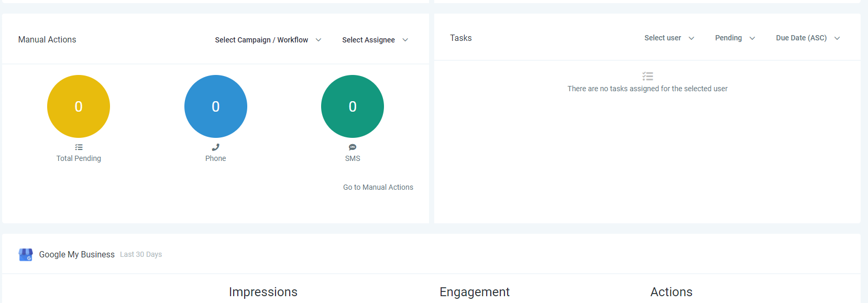This screenshot has height=303, width=868.
Task: Open the Select Campaign / Workflow dropdown
Action: pos(268,40)
